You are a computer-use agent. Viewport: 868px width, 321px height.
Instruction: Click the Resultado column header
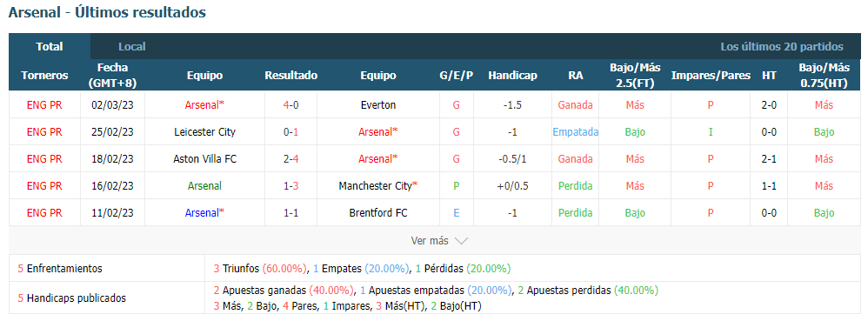(x=290, y=76)
